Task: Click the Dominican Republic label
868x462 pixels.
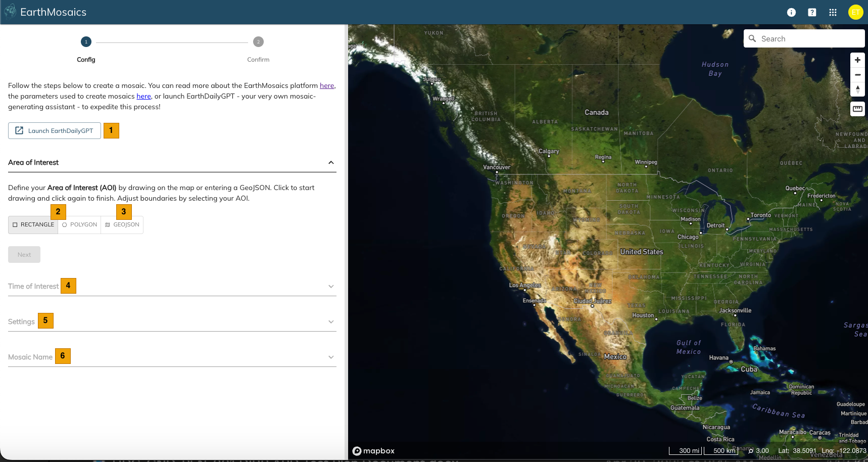Action: pos(801,390)
